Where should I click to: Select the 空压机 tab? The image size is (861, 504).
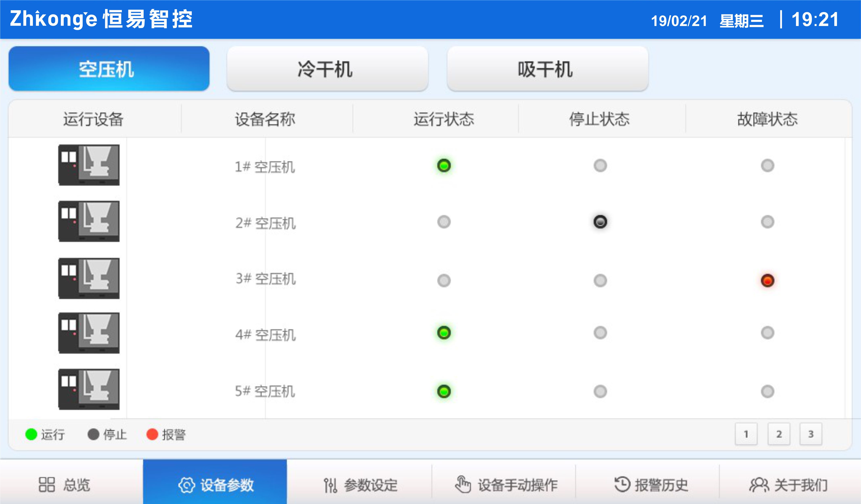click(x=109, y=69)
